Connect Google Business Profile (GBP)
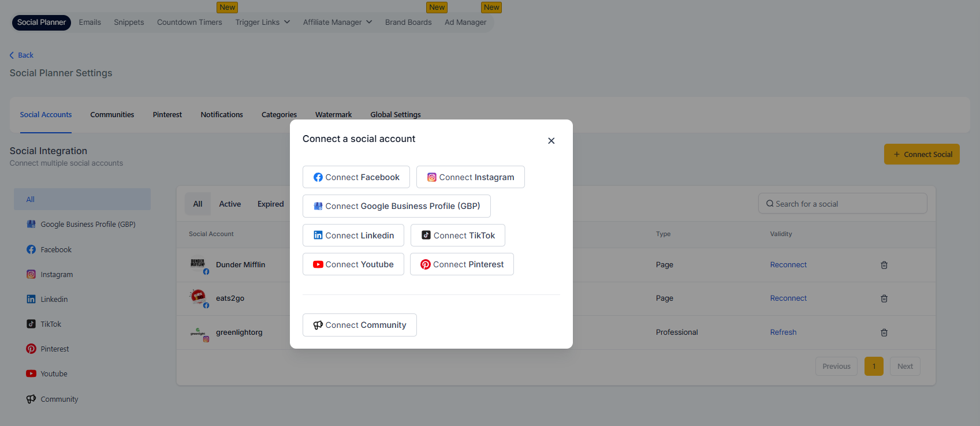 click(397, 206)
